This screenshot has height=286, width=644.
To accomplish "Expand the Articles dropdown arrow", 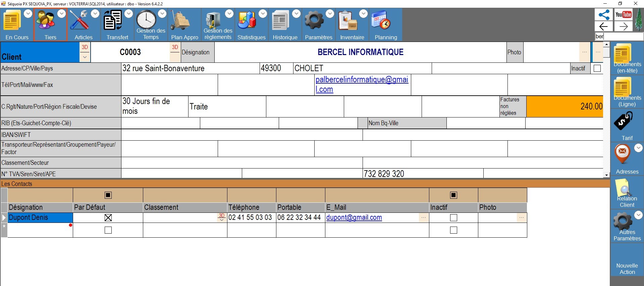I will 95,13.
